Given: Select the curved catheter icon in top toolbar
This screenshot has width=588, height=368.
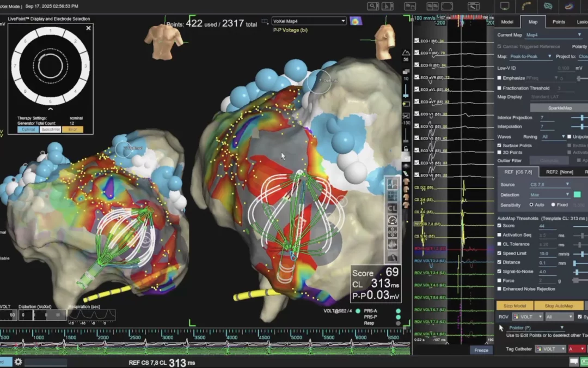Looking at the screenshot, I should 526,6.
